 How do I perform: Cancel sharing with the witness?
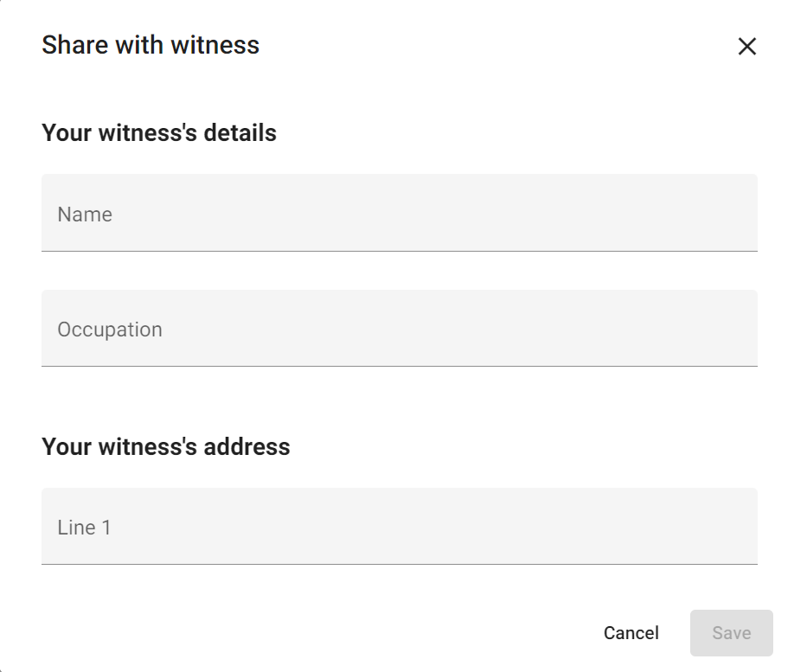click(631, 633)
